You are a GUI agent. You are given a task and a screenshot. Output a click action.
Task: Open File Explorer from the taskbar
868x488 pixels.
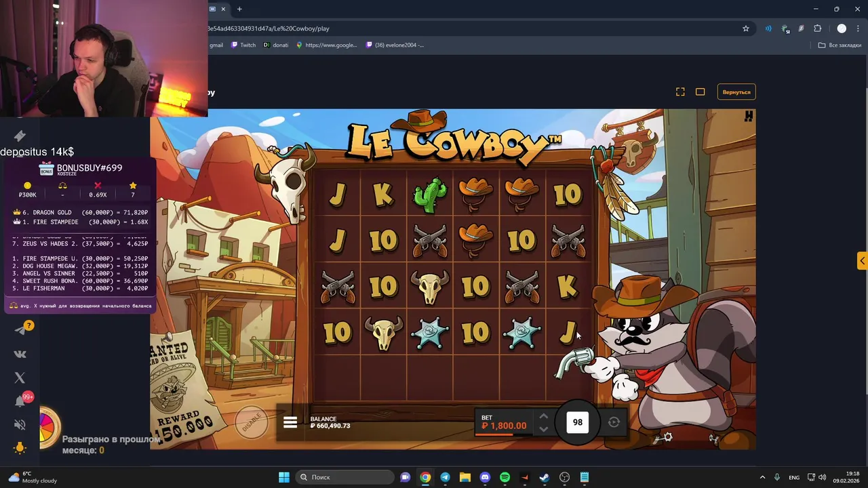465,477
